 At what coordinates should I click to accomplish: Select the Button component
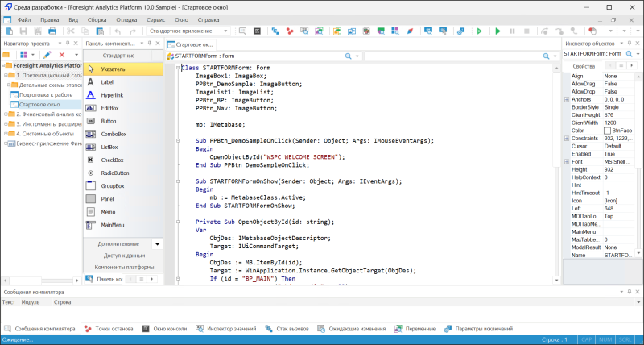[123, 121]
